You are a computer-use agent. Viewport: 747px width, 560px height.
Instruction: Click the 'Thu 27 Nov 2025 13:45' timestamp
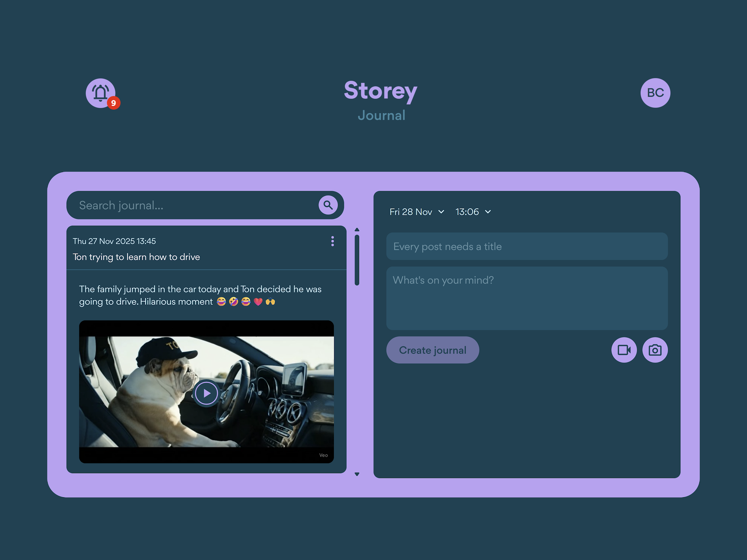[114, 241]
